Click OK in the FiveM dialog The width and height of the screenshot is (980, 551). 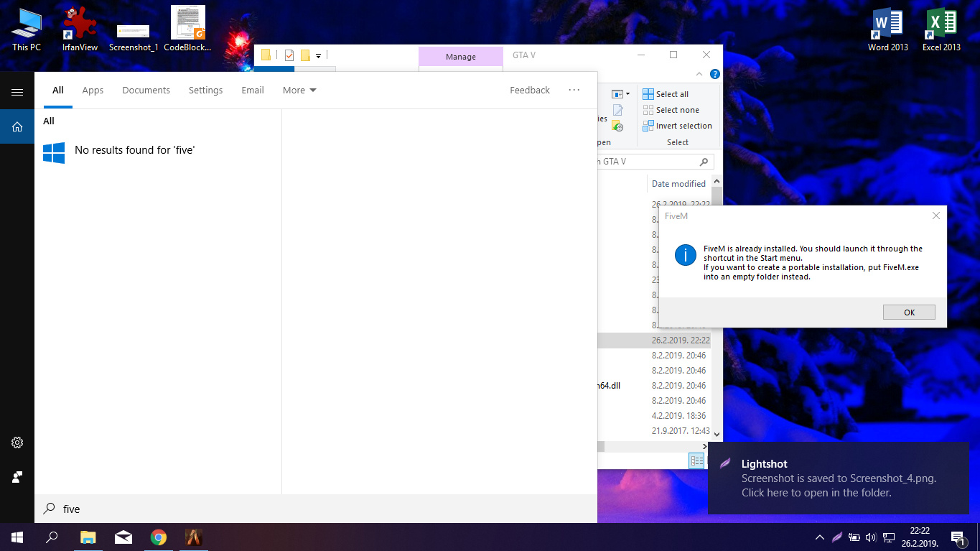[909, 312]
